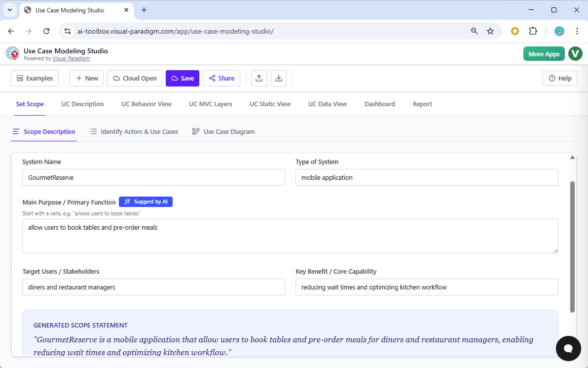
Task: Click the Use Case Modeling Studio logo
Action: pyautogui.click(x=12, y=53)
